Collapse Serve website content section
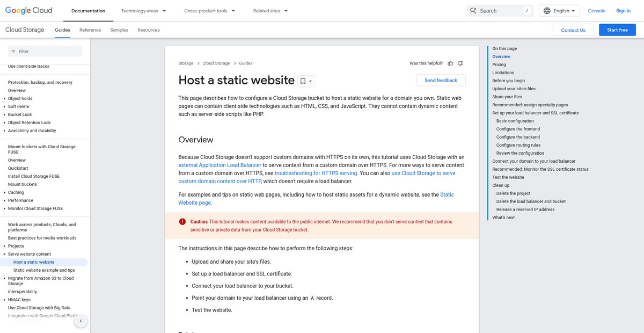Image resolution: width=644 pixels, height=333 pixels. pyautogui.click(x=5, y=255)
